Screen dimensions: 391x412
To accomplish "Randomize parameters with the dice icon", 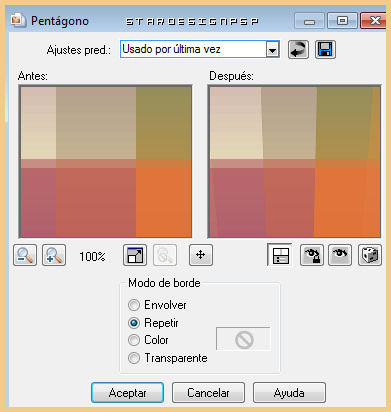I will pos(370,255).
